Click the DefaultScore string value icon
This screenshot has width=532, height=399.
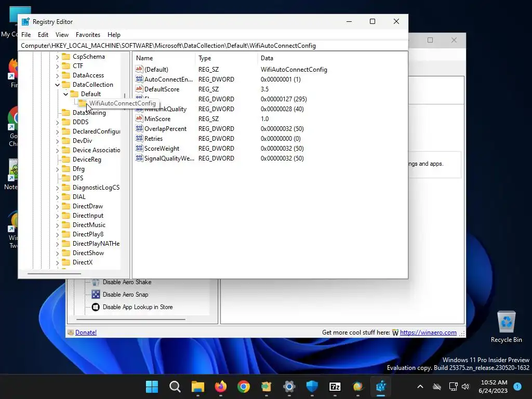139,89
